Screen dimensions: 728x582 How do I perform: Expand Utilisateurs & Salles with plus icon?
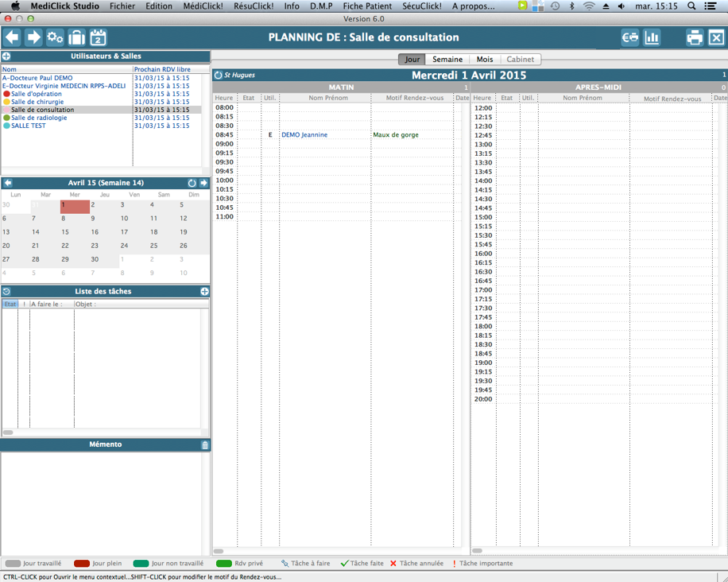(6, 56)
